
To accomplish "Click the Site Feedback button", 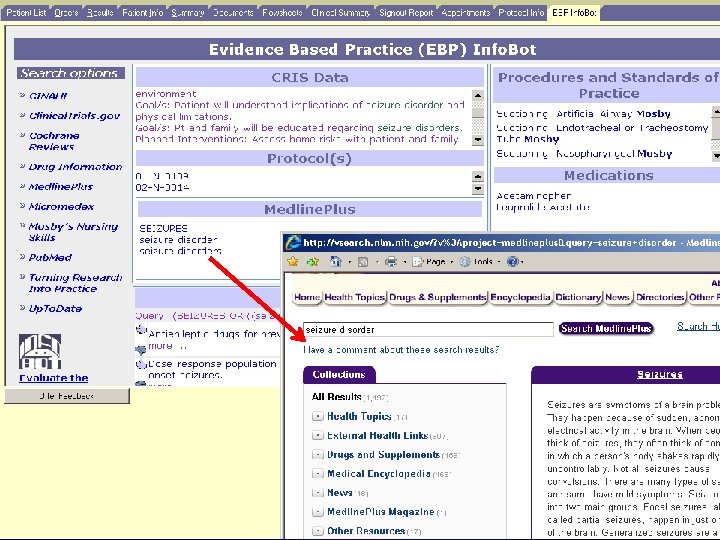I will click(x=67, y=396).
